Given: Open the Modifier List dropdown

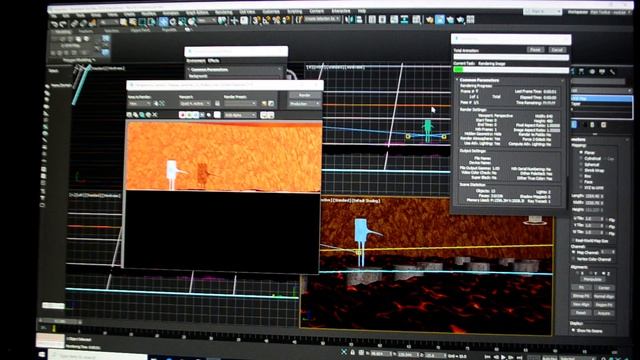Looking at the screenshot, I should coord(601,91).
